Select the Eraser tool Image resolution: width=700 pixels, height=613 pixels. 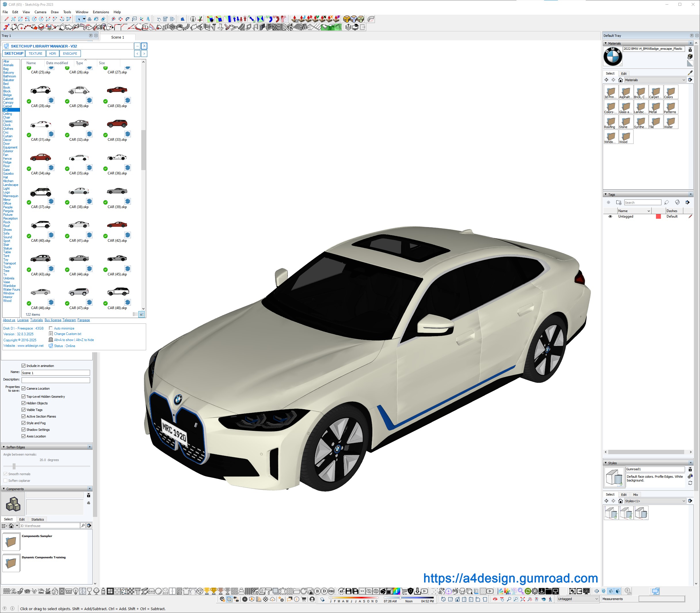(103, 19)
